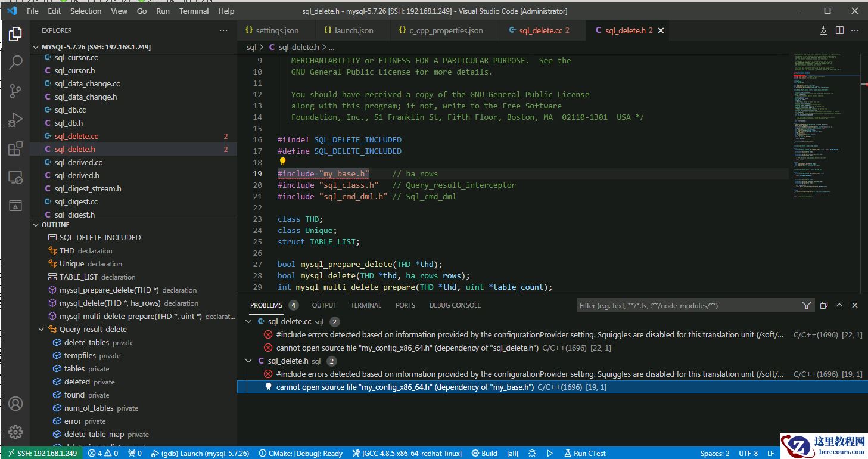Open the Source Control view

(15, 91)
